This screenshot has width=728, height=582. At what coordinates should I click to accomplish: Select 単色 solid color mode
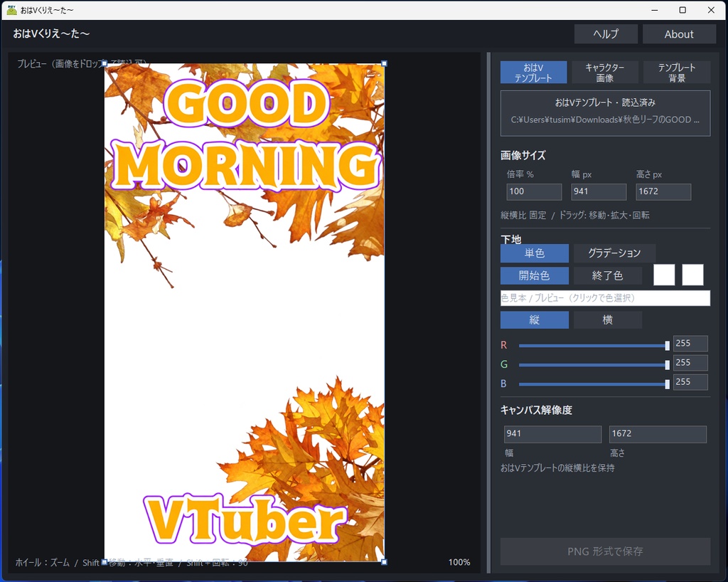[535, 253]
